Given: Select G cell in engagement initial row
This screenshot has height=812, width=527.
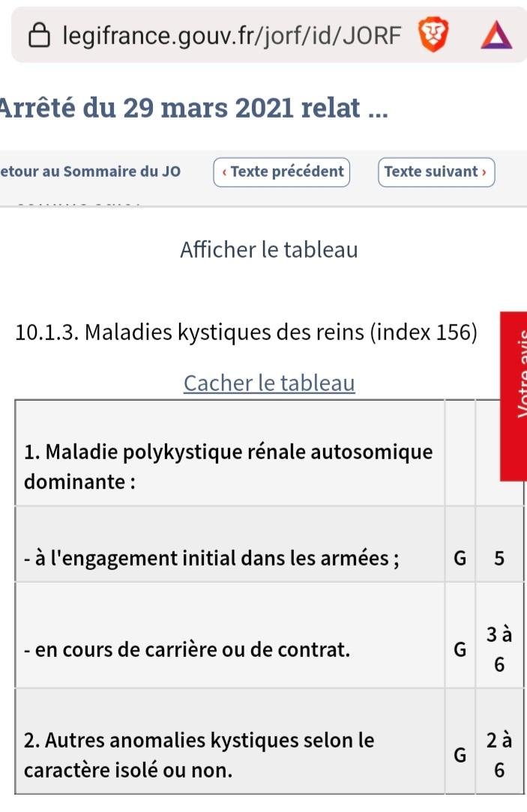Looking at the screenshot, I should point(460,545).
